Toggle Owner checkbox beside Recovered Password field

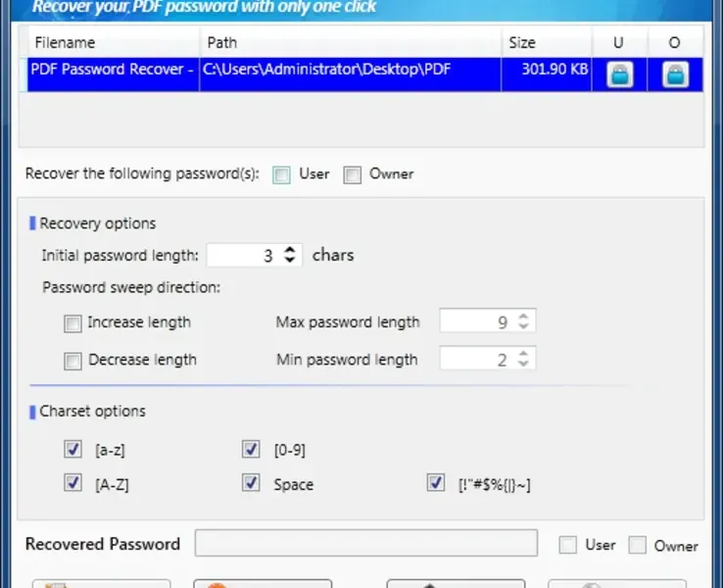pyautogui.click(x=637, y=545)
